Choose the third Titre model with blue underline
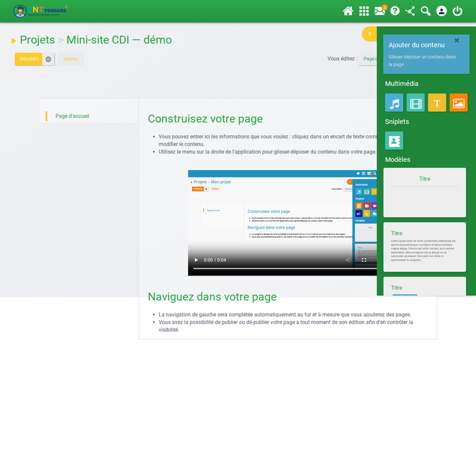The width and height of the screenshot is (476, 467). point(424,286)
